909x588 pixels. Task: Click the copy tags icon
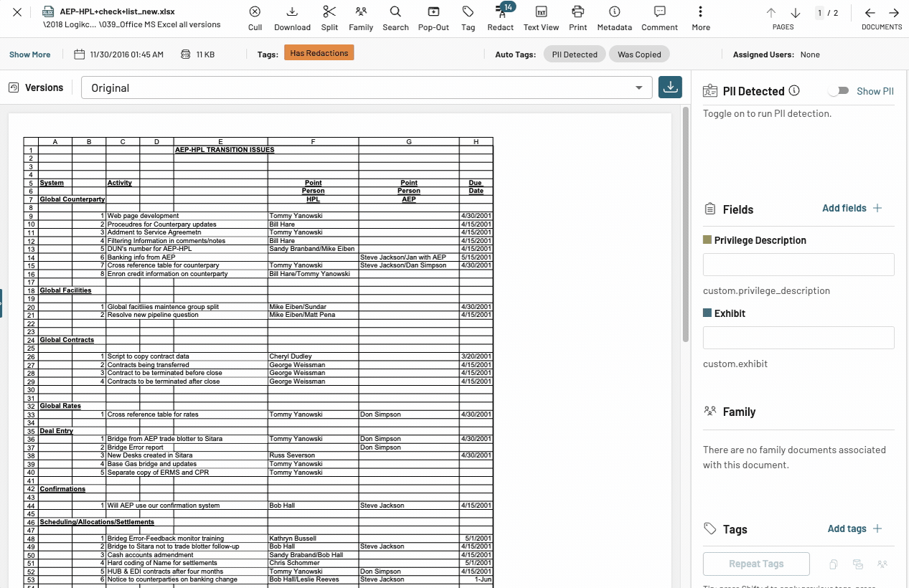pyautogui.click(x=834, y=564)
